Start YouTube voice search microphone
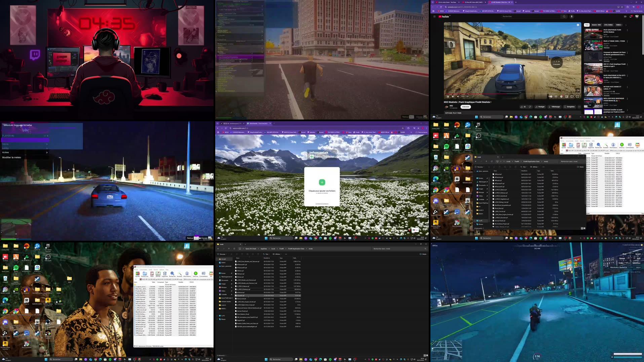This screenshot has width=644, height=362. [571, 17]
